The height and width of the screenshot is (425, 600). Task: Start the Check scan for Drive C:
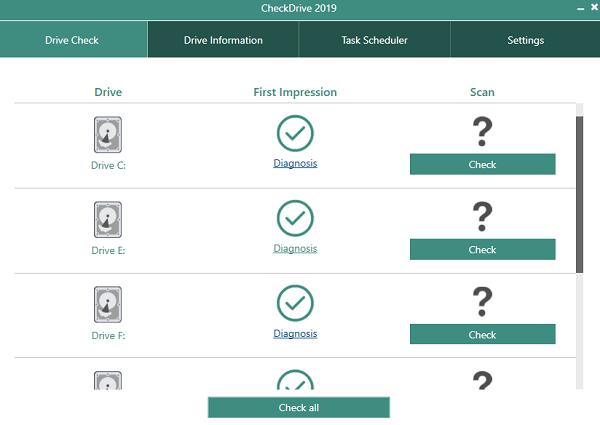point(483,164)
